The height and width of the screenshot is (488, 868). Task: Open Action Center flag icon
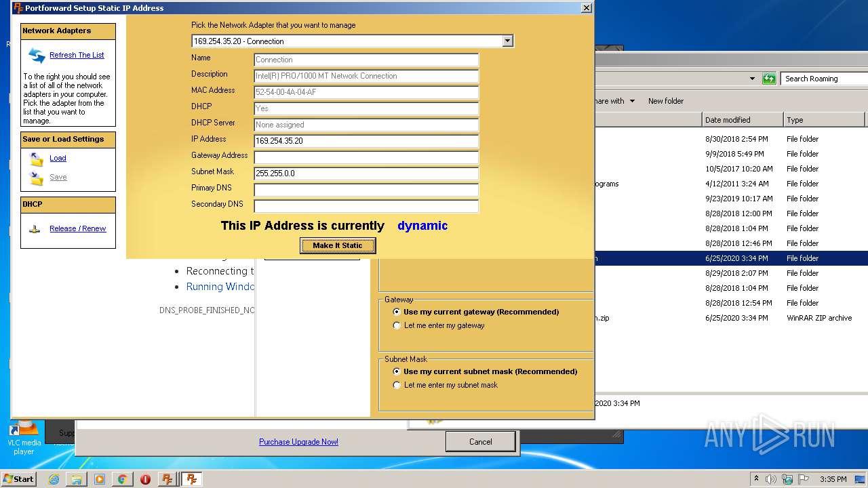point(804,479)
